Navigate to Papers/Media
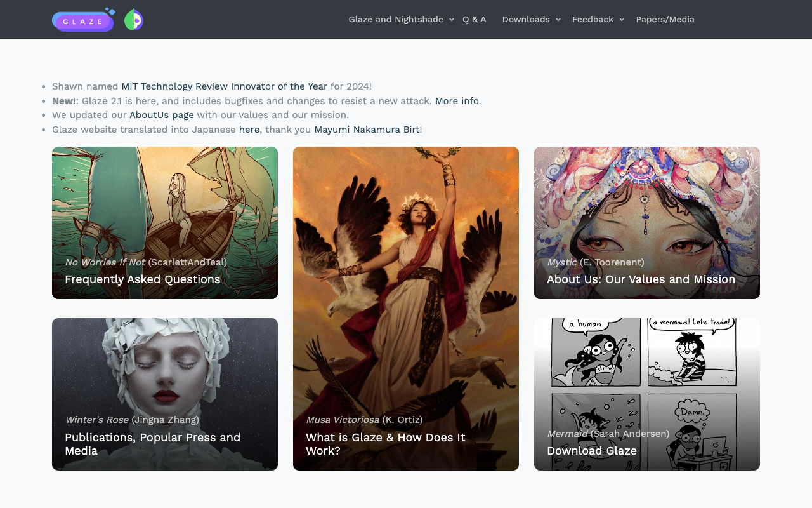The image size is (812, 508). tap(665, 19)
